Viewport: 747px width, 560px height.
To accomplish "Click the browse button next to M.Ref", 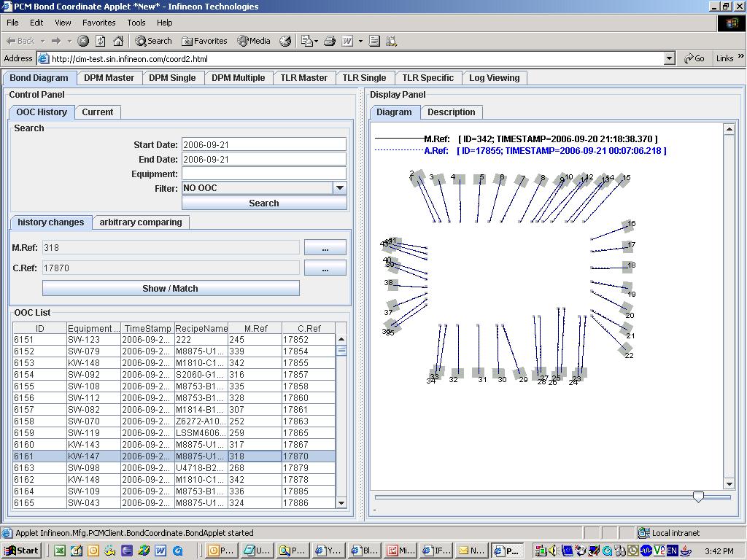I will click(325, 248).
